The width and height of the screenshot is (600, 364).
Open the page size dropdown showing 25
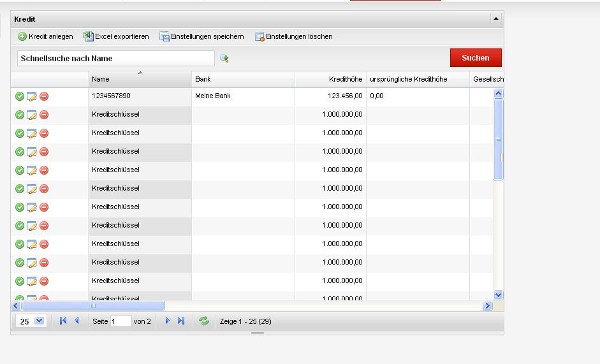[39, 321]
